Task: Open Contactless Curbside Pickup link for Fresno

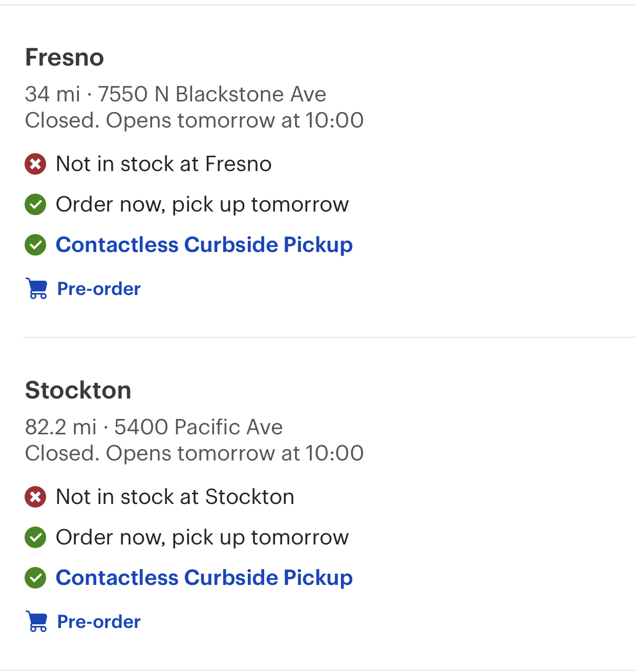Action: tap(204, 245)
